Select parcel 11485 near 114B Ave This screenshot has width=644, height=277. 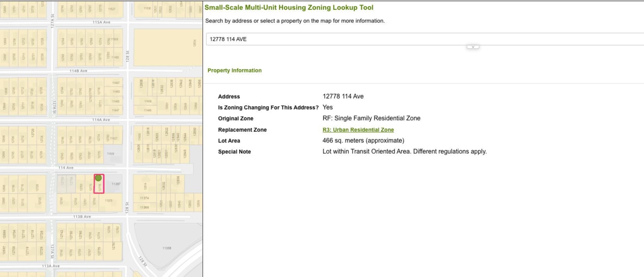click(116, 57)
